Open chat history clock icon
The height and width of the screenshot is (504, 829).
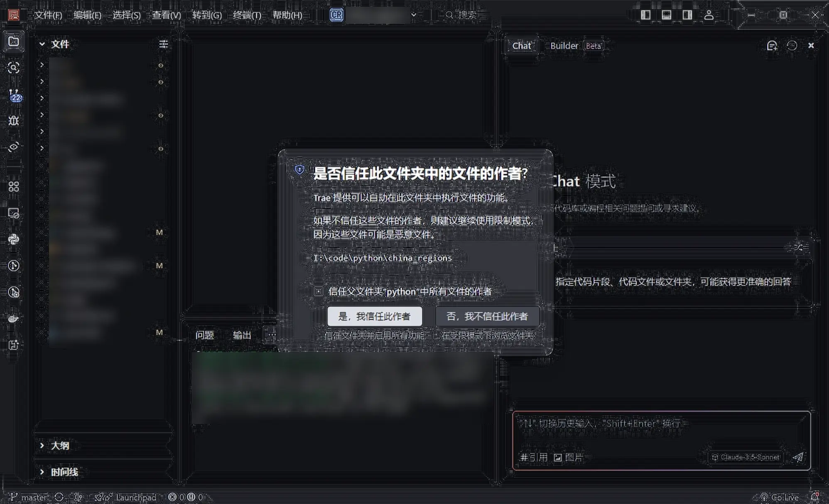coord(792,46)
